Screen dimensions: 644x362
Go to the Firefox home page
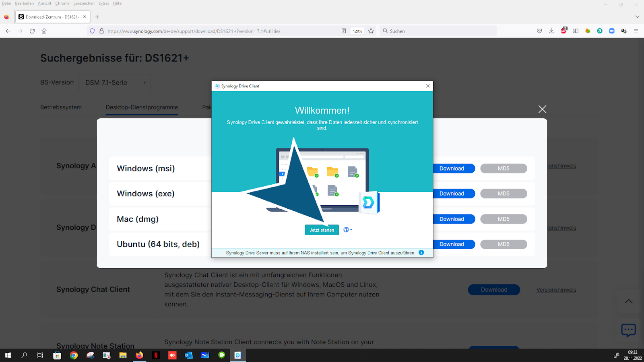click(44, 31)
